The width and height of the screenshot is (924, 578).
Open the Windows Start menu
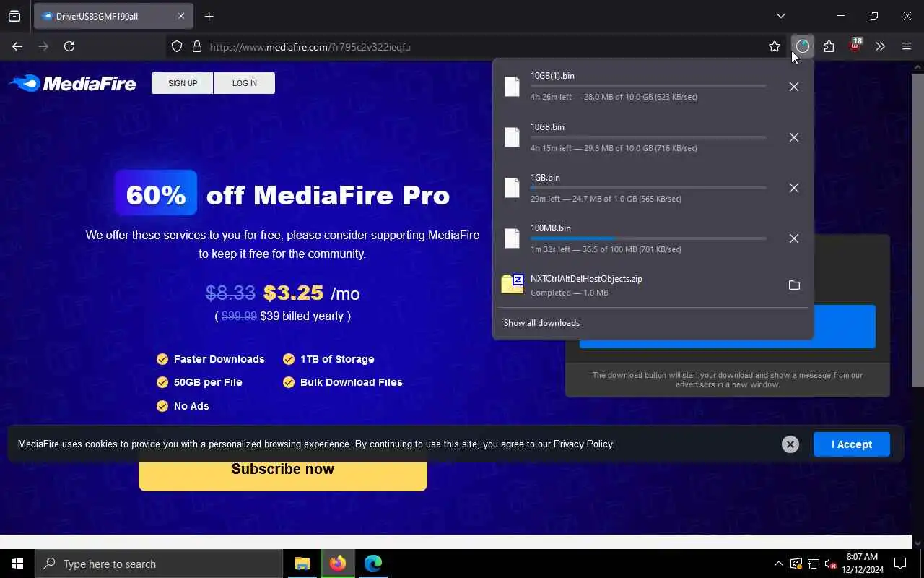click(x=17, y=564)
